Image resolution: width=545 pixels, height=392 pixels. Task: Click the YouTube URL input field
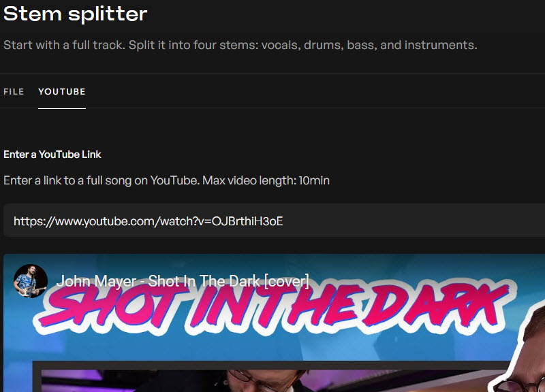tap(275, 220)
